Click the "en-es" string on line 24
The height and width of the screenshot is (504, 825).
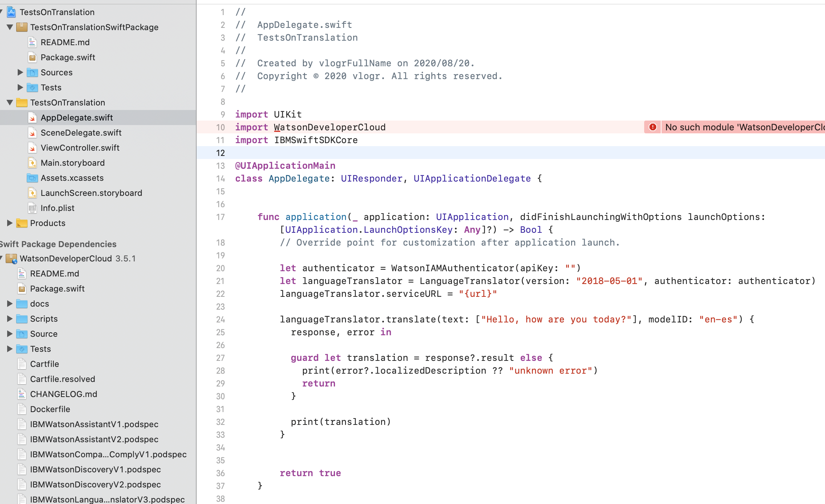point(718,319)
